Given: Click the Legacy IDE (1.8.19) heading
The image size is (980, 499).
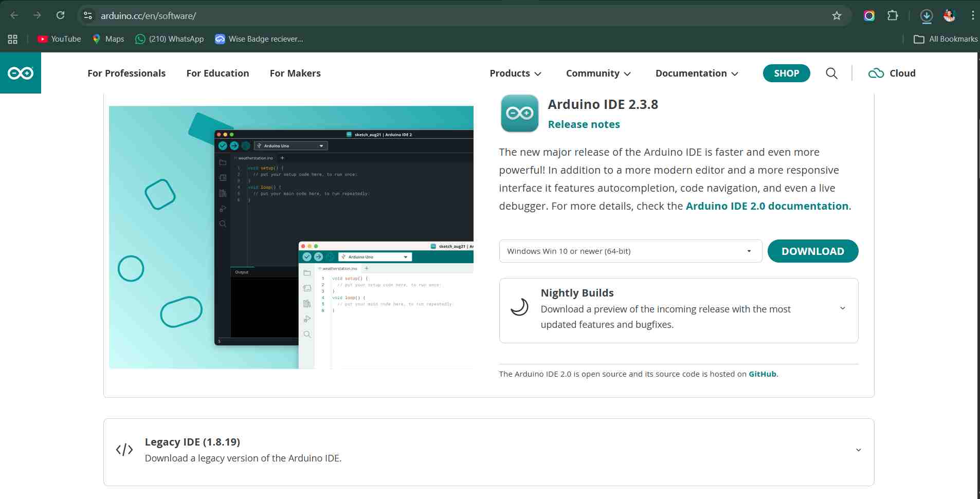Looking at the screenshot, I should 192,442.
